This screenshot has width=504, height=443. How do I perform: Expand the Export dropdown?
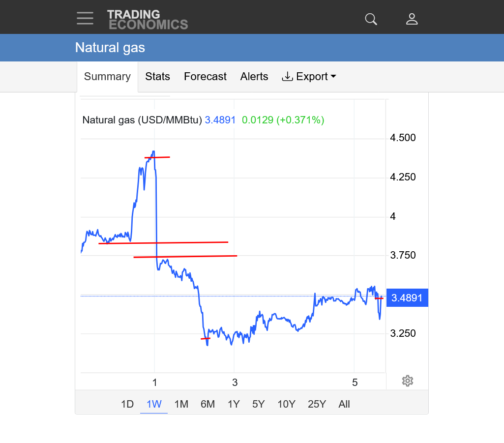[x=309, y=77]
